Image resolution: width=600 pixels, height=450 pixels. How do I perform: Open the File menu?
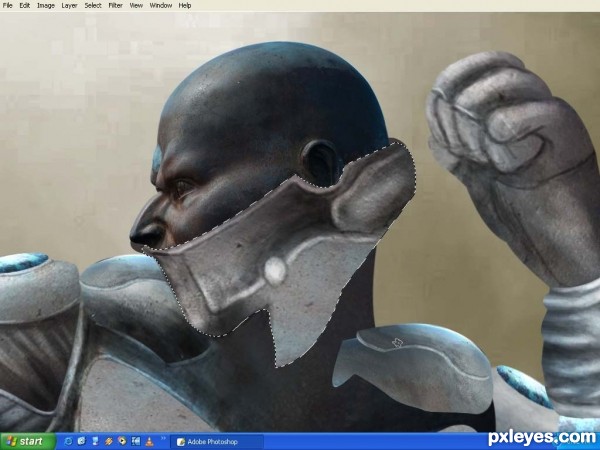(7, 5)
